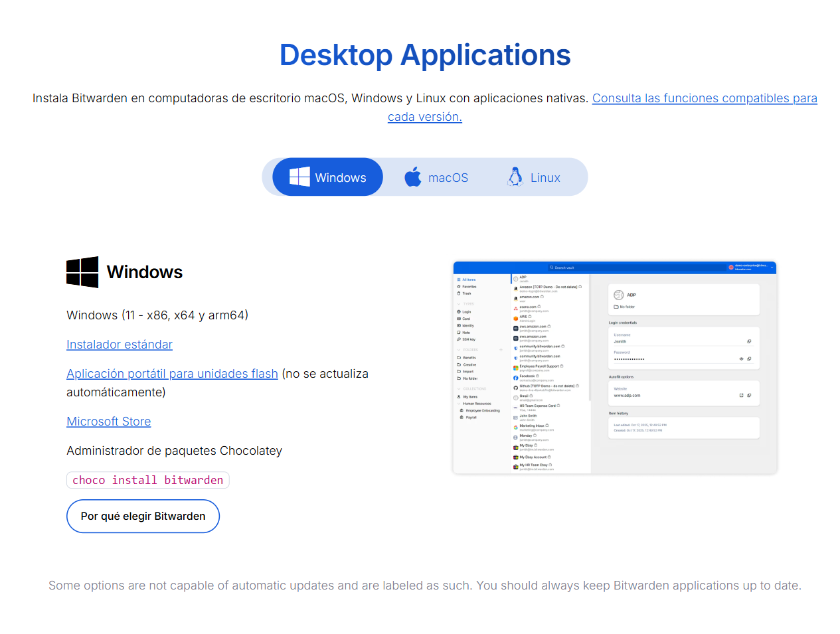This screenshot has width=840, height=634.
Task: Open 'Aplicación portátil para unidades flash' link
Action: (172, 374)
